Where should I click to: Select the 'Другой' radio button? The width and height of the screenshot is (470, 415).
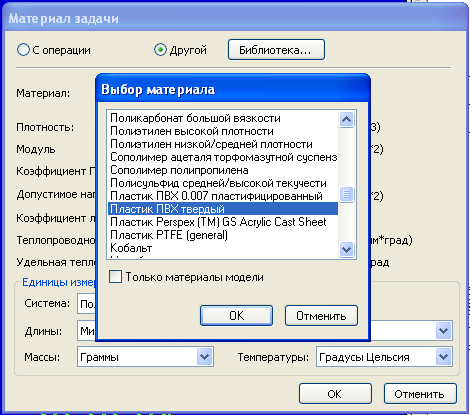coord(160,50)
